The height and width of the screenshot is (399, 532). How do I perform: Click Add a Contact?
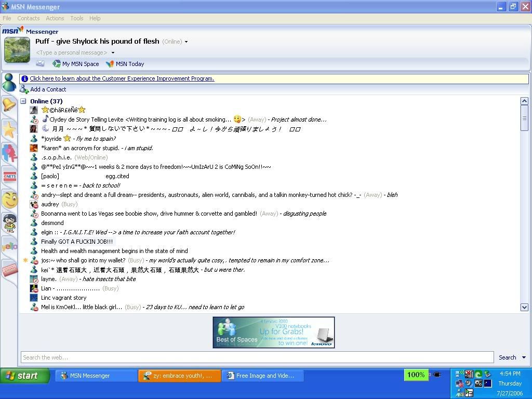tap(43, 89)
